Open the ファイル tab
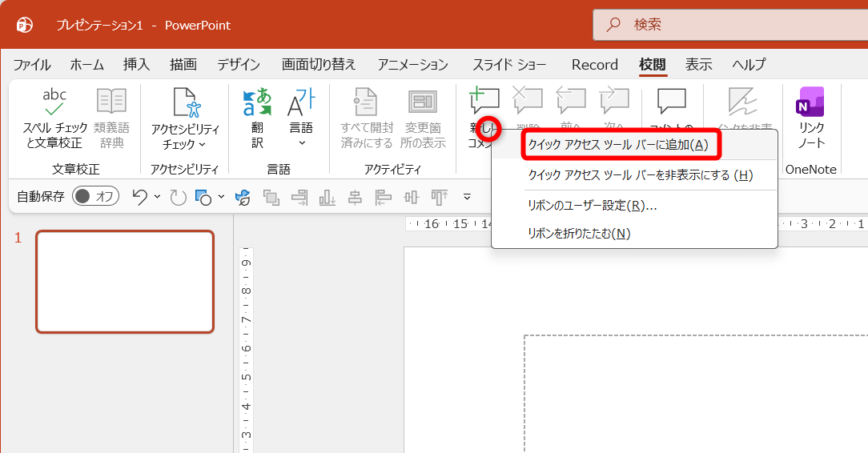The height and width of the screenshot is (453, 868). pos(31,65)
